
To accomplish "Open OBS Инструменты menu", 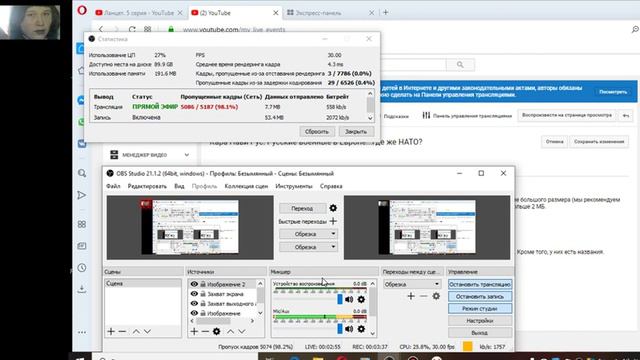I will click(294, 186).
